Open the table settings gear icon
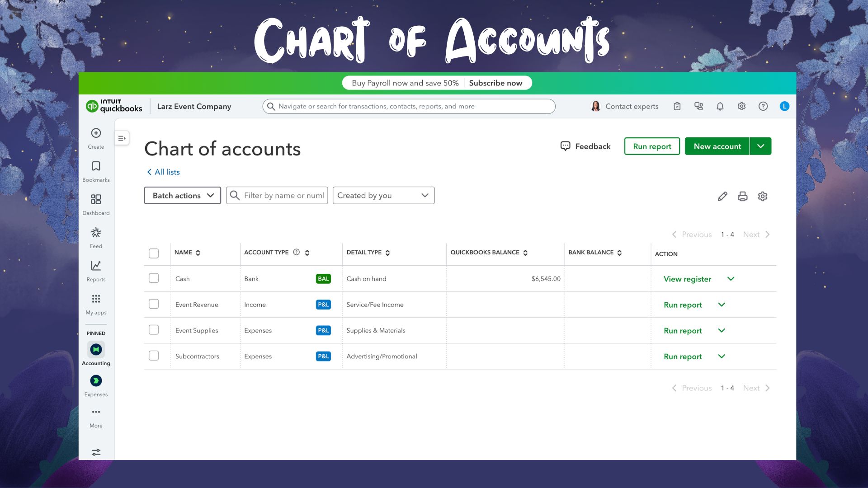 tap(763, 196)
